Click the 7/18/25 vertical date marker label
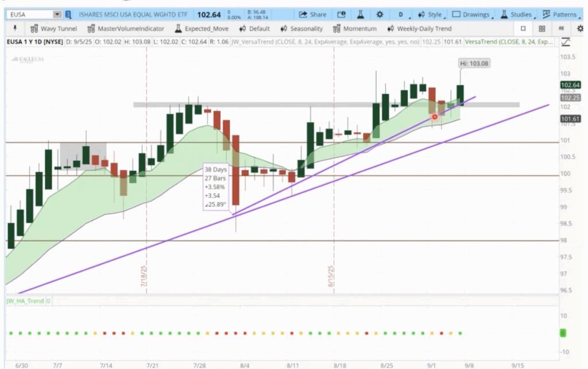 (143, 276)
